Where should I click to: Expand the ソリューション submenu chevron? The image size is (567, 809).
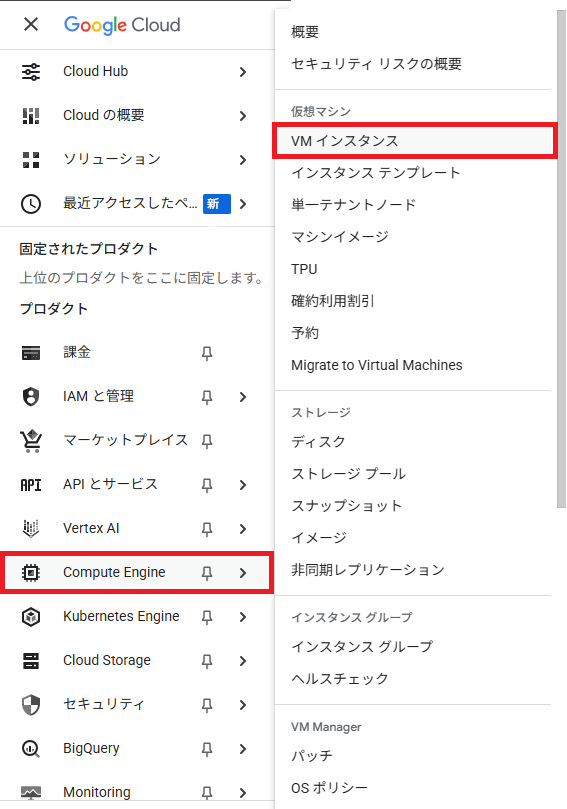click(x=243, y=160)
